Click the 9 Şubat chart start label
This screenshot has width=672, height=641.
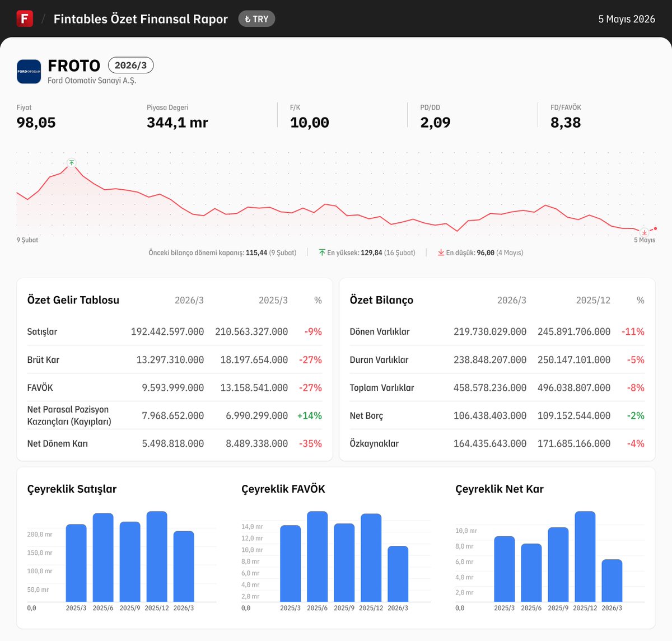click(x=27, y=240)
